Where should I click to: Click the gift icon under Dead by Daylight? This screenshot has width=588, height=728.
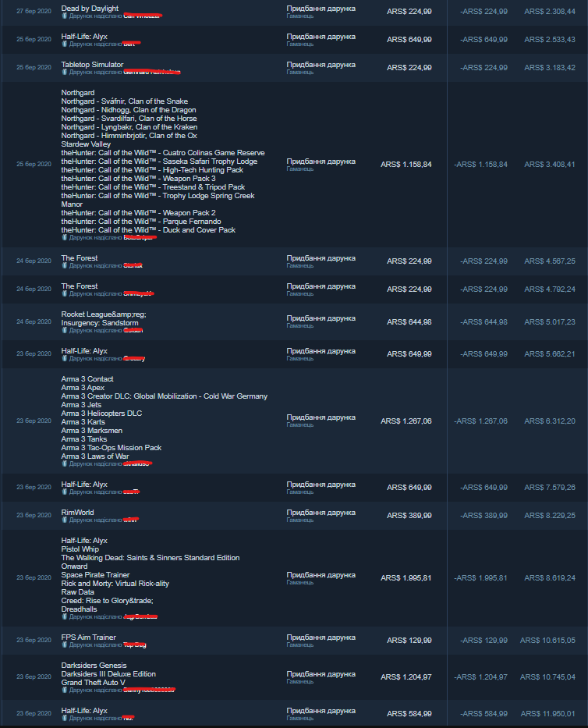pos(65,16)
